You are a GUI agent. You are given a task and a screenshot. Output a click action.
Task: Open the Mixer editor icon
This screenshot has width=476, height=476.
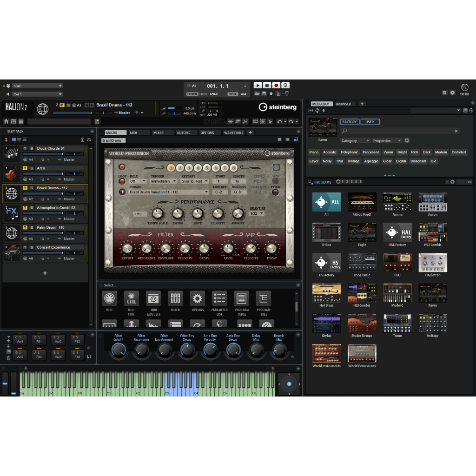pos(175,299)
